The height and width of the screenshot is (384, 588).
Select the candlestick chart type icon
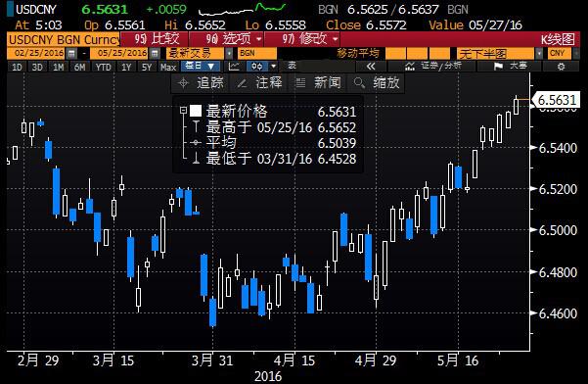[x=257, y=67]
